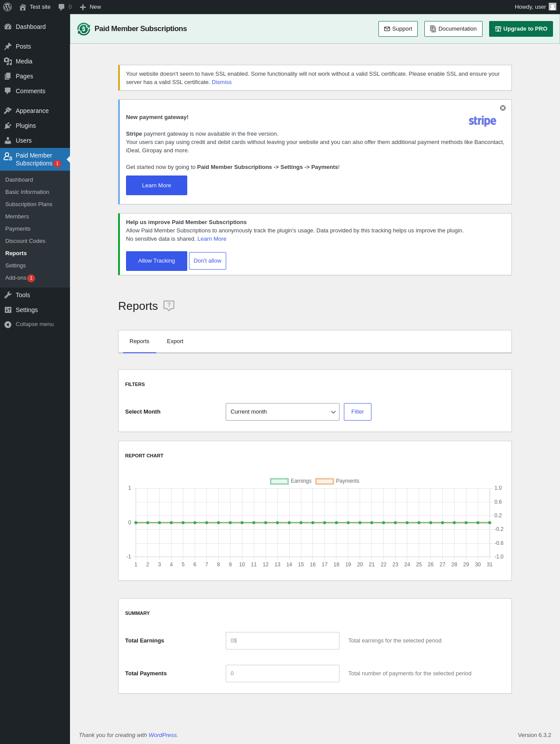The height and width of the screenshot is (744, 560).
Task: Click the Howdy, user text
Action: click(x=530, y=7)
